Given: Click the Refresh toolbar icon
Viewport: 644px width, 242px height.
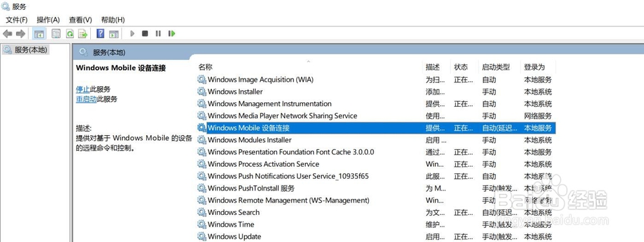Looking at the screenshot, I should [70, 33].
